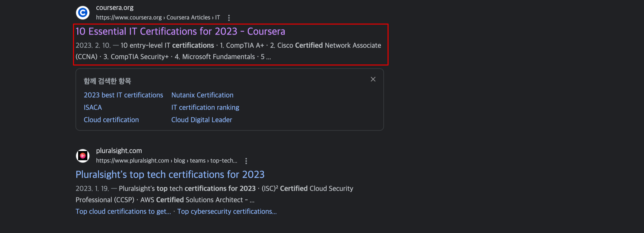Click the Pluralsight result snippet text
This screenshot has width=644, height=233.
pos(214,194)
